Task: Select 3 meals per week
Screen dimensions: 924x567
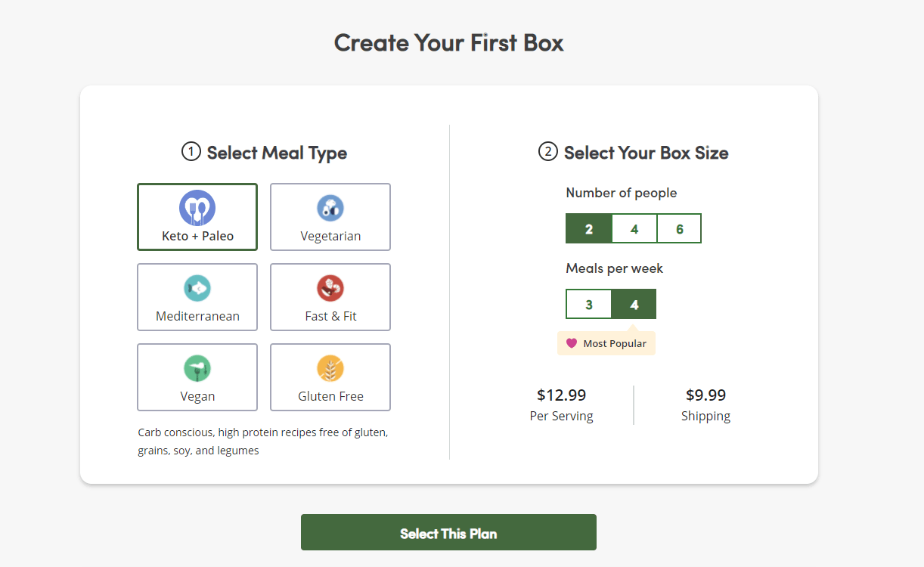Action: tap(588, 305)
